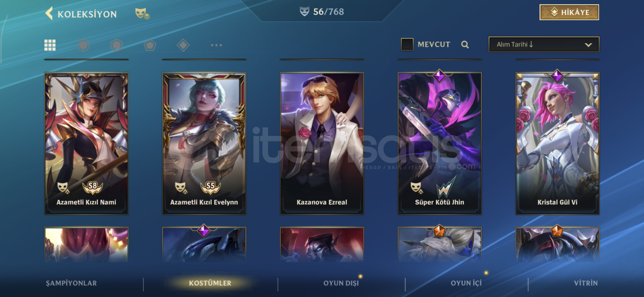Viewport: 644px width, 297px height.
Task: Click the search magnifier icon
Action: tap(465, 45)
